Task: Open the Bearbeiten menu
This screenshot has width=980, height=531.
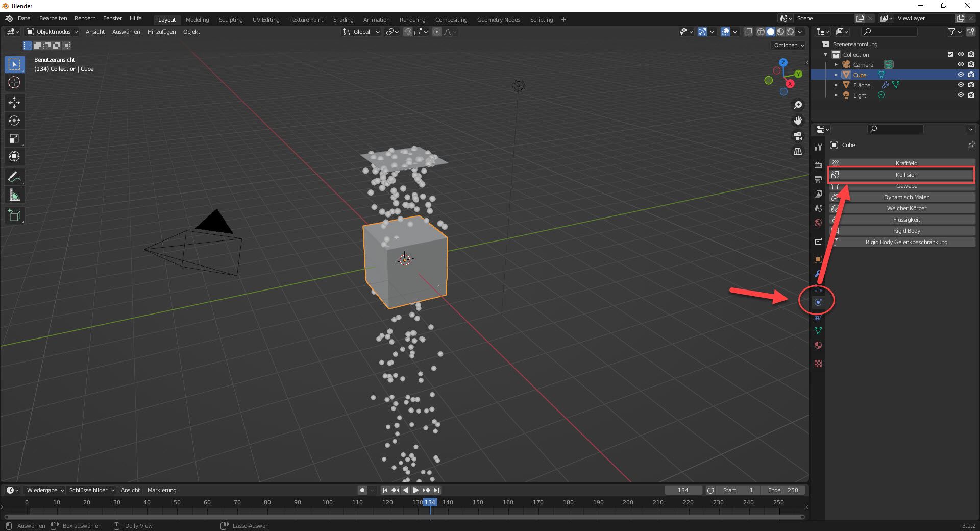Action: click(53, 18)
